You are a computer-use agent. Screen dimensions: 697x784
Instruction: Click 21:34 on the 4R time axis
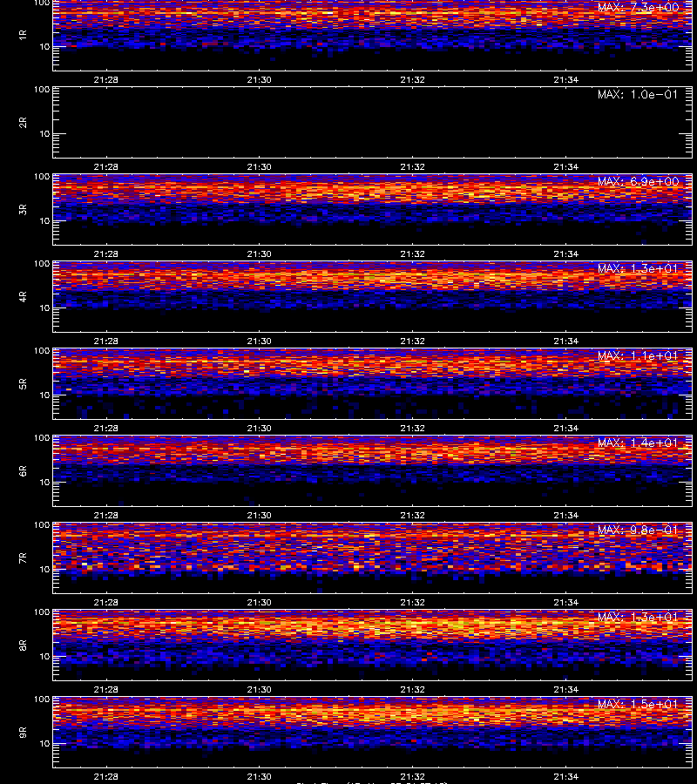[566, 341]
